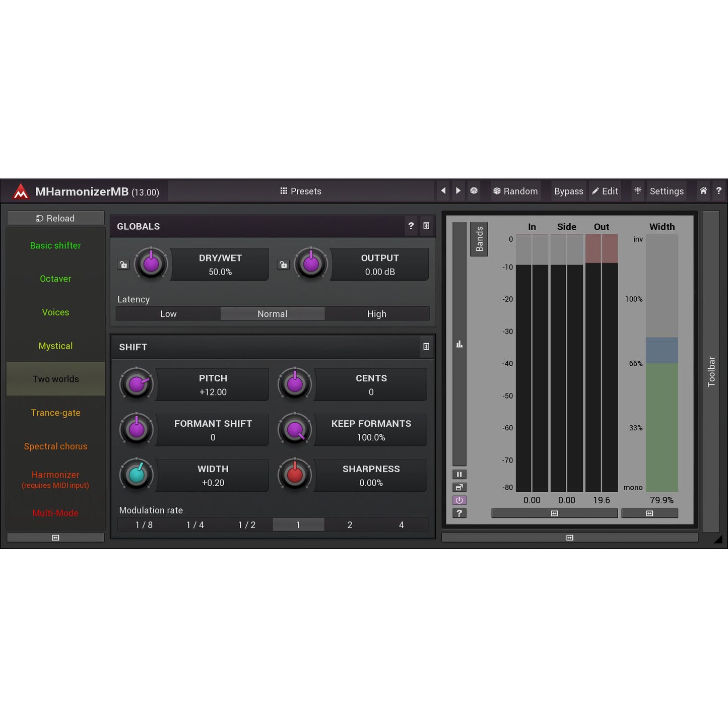Image resolution: width=728 pixels, height=728 pixels.
Task: Collapse the Globals panel with its header arrow icon
Action: [426, 226]
